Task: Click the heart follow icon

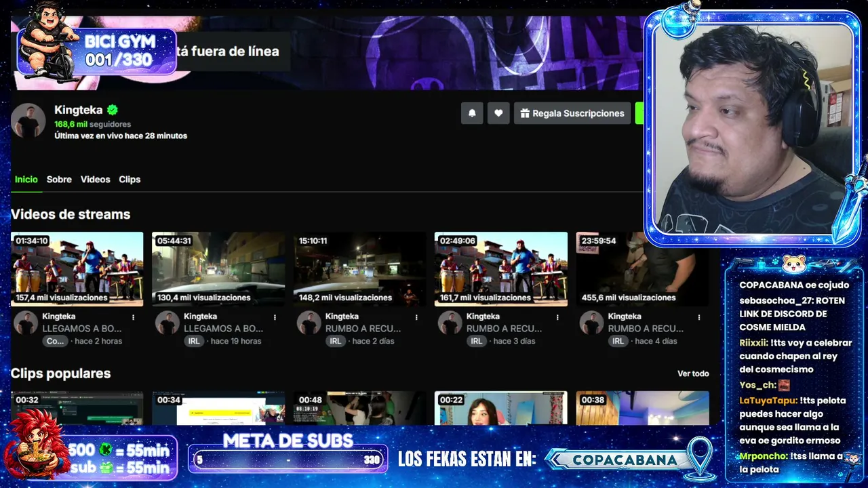Action: pyautogui.click(x=498, y=113)
